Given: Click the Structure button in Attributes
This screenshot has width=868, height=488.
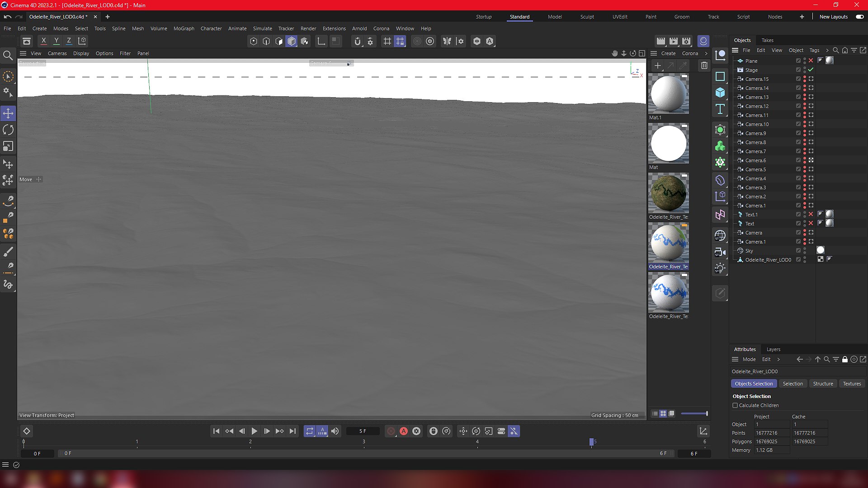Looking at the screenshot, I should (x=823, y=384).
